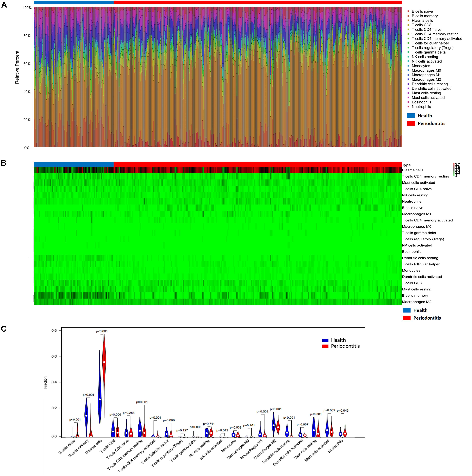Select 'Plasma cells' in panel A legend

pos(422,20)
